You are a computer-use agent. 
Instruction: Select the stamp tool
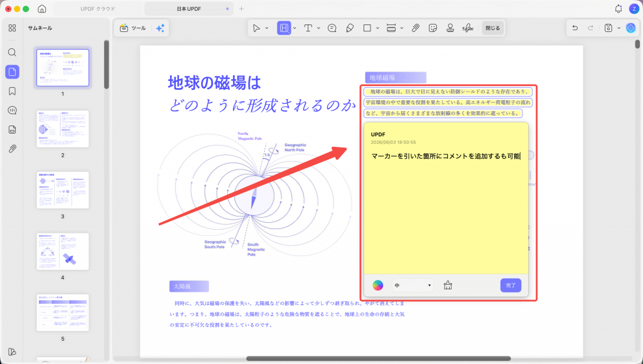click(450, 28)
